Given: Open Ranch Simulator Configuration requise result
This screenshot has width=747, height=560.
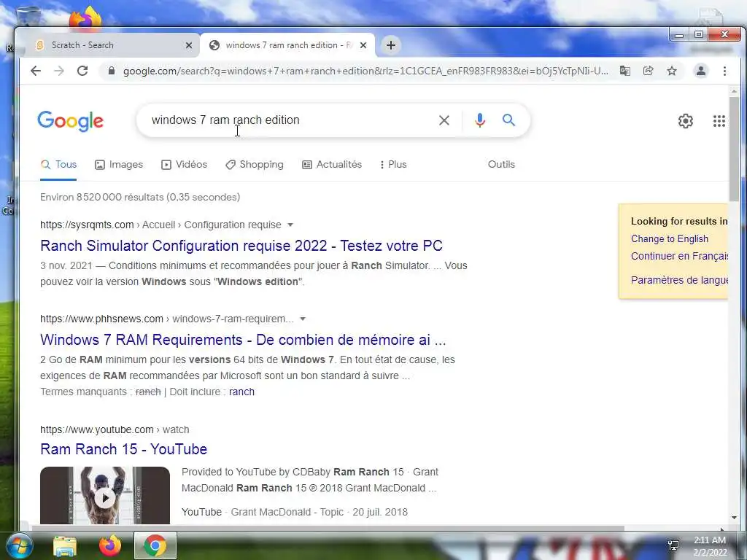Looking at the screenshot, I should [x=241, y=246].
